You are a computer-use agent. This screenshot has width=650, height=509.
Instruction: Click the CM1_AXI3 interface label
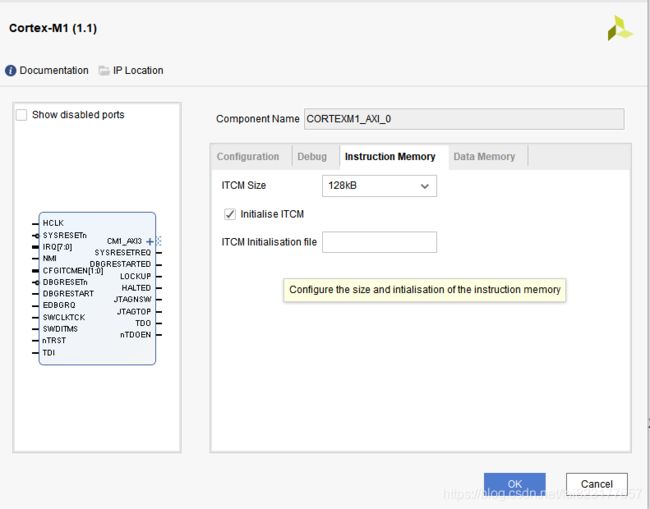[124, 241]
